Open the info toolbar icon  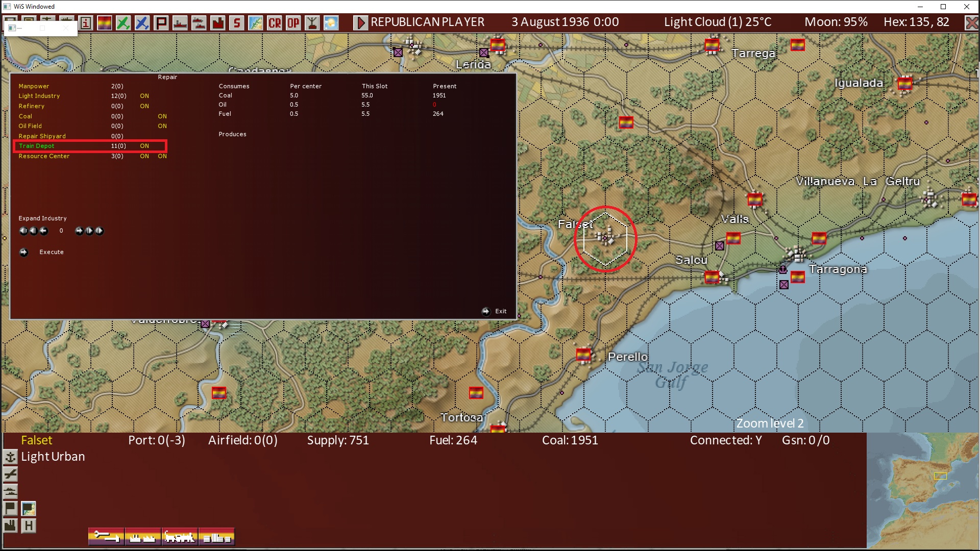tap(86, 23)
